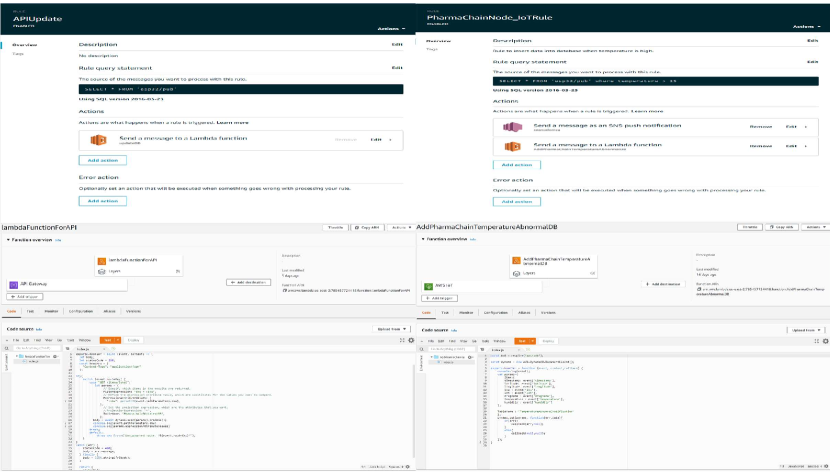Viewport: 830px width, 472px height.
Task: Open Monitor tab in AddPharmaChainTemperatureAbnormalDB
Action: click(466, 313)
